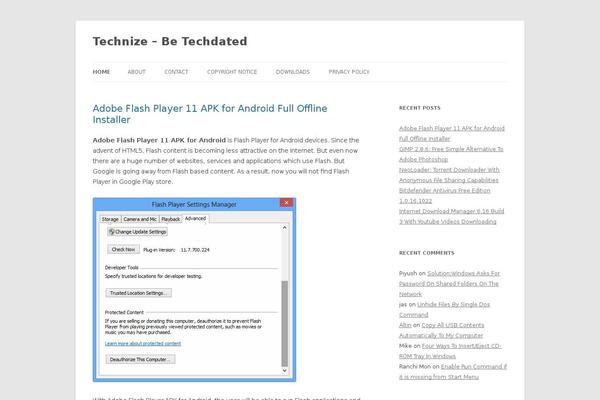600x400 pixels.
Task: Click the red close X of Flash Player dialog
Action: [x=286, y=202]
